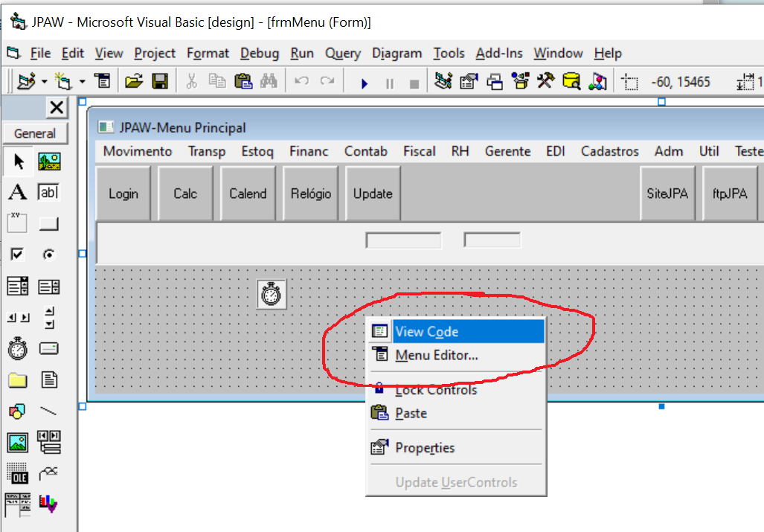764x532 pixels.
Task: Choose Paste in context menu
Action: [456, 413]
